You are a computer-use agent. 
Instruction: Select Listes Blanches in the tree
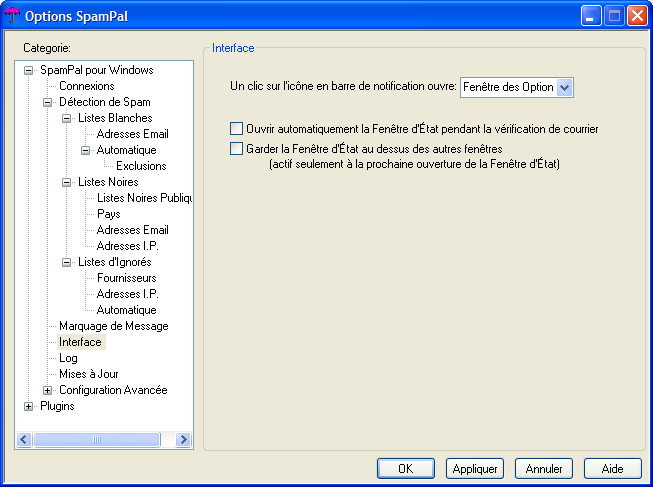pos(115,118)
